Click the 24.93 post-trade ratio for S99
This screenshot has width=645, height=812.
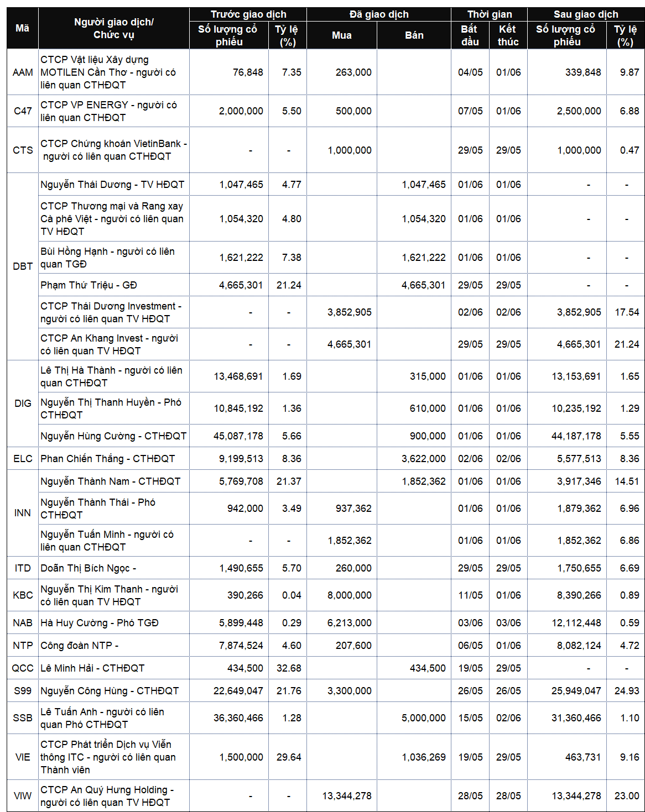[x=627, y=691]
